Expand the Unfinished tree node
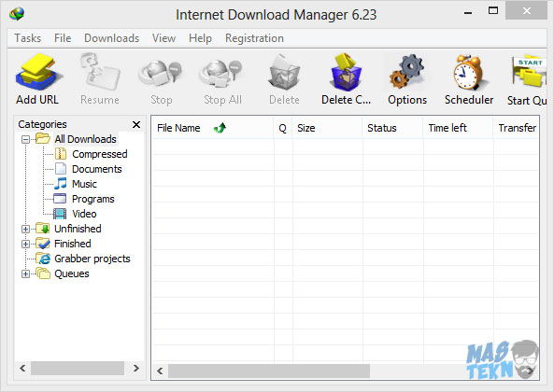The width and height of the screenshot is (554, 392). point(25,229)
